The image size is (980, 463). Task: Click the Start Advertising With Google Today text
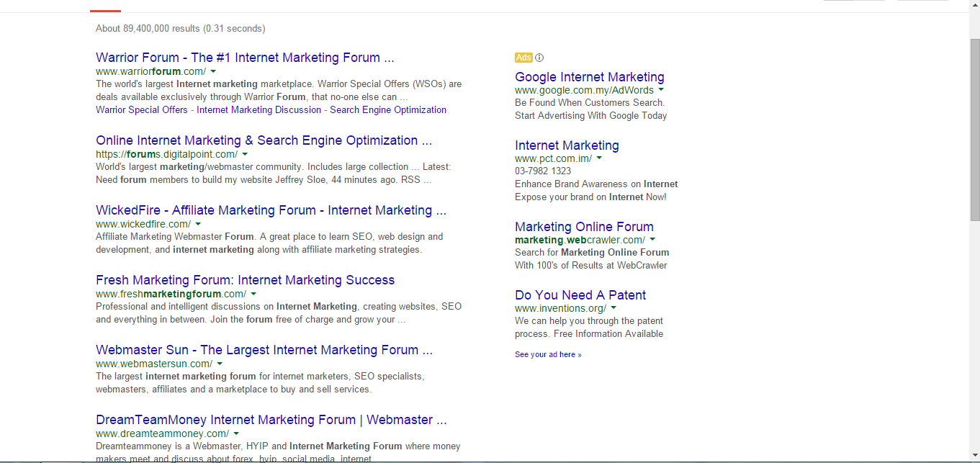[x=591, y=116]
